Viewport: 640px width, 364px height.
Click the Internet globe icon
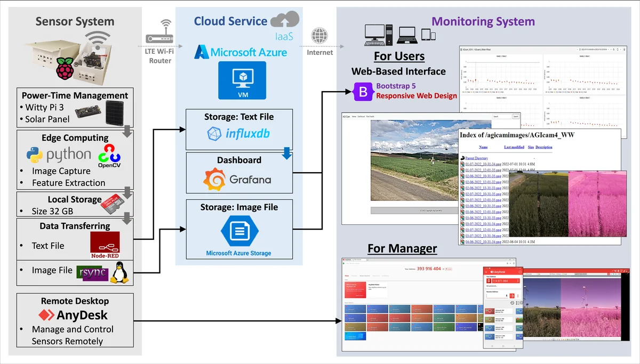(x=319, y=36)
